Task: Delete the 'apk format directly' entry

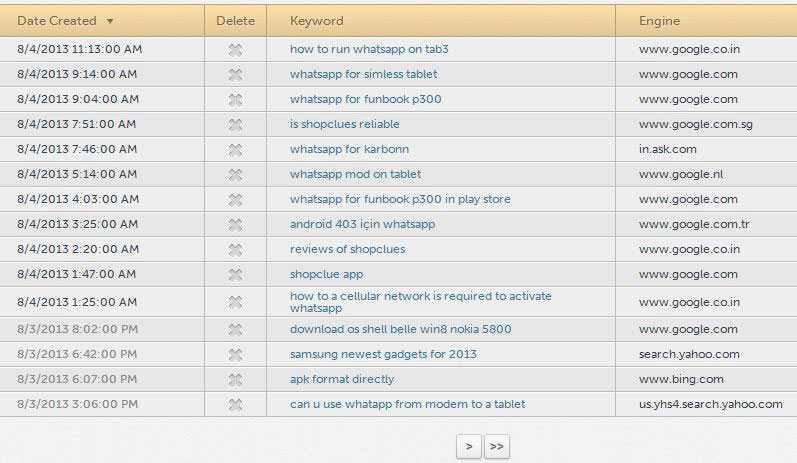Action: 235,380
